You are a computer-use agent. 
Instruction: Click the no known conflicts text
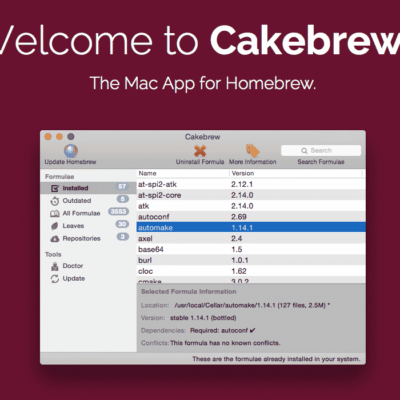(x=225, y=343)
